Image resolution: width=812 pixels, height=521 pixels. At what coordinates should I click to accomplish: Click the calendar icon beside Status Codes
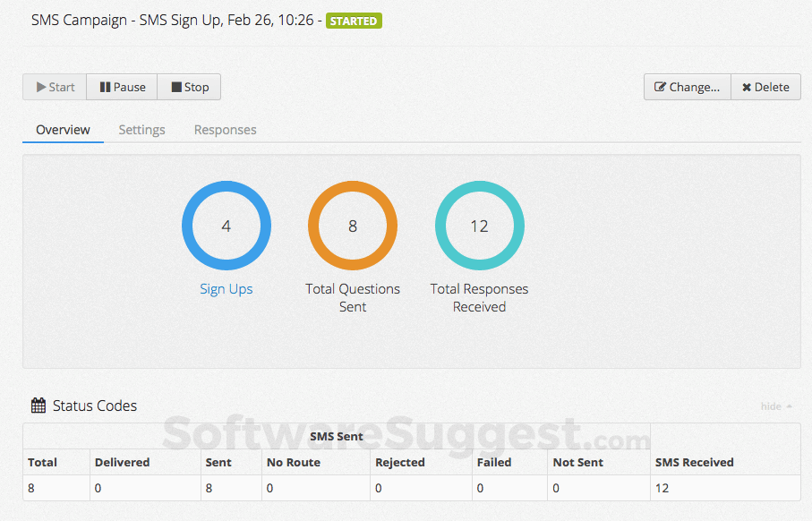click(38, 405)
